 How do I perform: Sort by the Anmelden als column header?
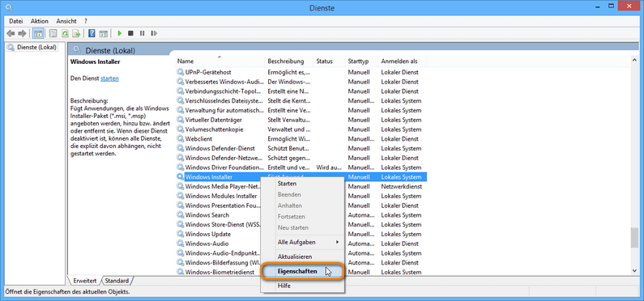402,61
